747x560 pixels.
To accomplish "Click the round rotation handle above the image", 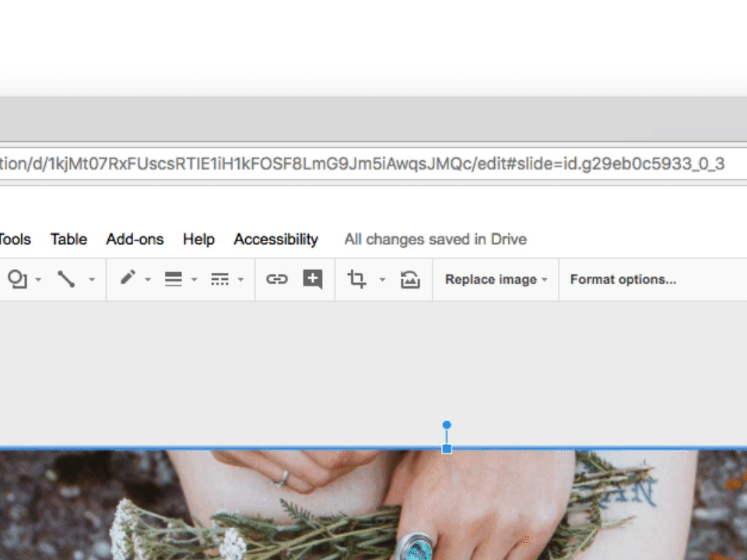I will [447, 425].
